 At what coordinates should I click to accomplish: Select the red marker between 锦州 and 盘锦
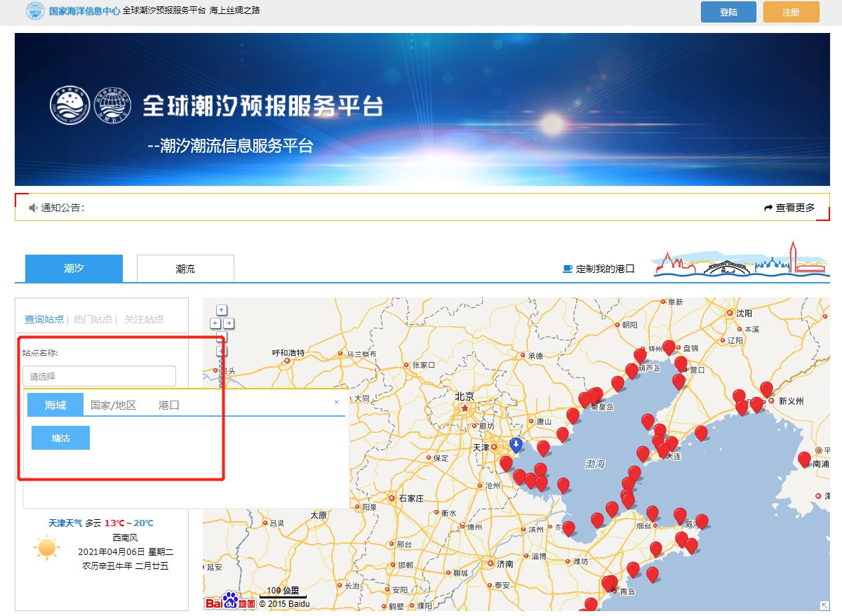669,347
